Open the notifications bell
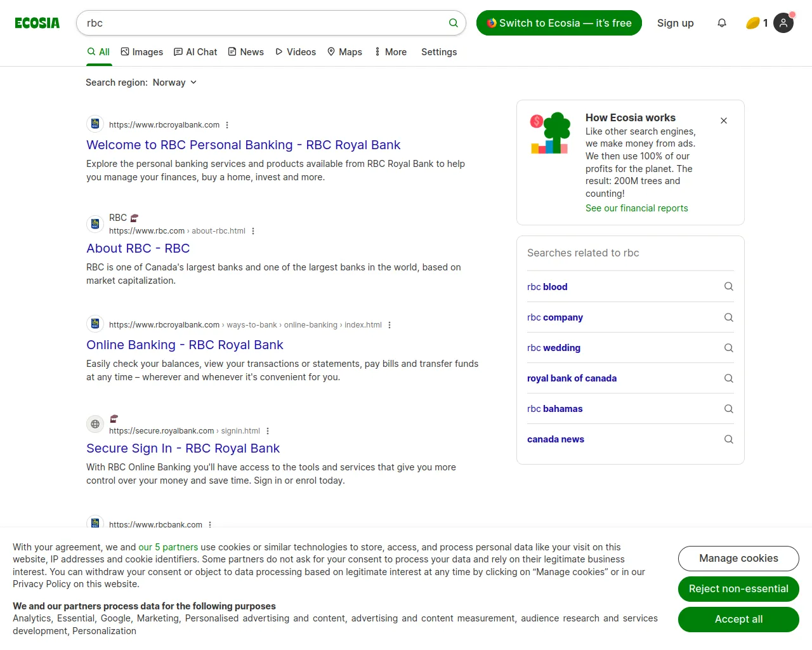 coord(722,23)
